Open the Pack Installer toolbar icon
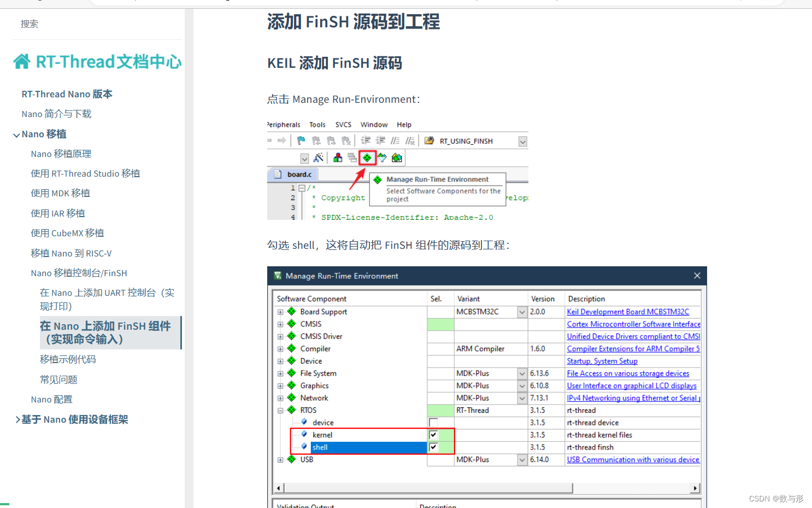 click(397, 158)
